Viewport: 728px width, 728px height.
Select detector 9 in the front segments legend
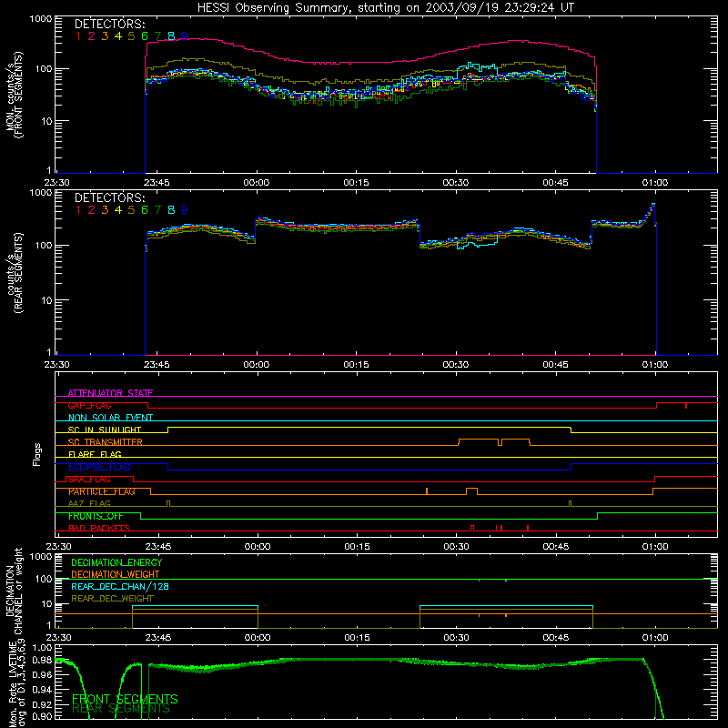pos(185,36)
